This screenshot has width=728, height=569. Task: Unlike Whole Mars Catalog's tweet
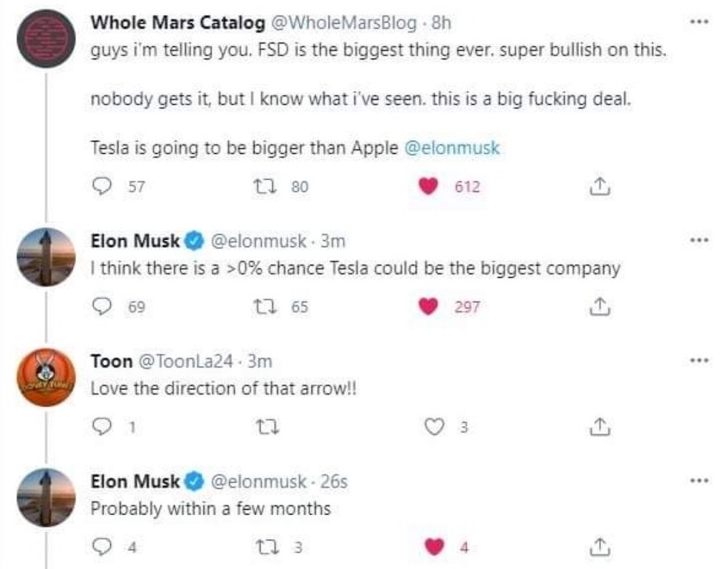coord(429,184)
